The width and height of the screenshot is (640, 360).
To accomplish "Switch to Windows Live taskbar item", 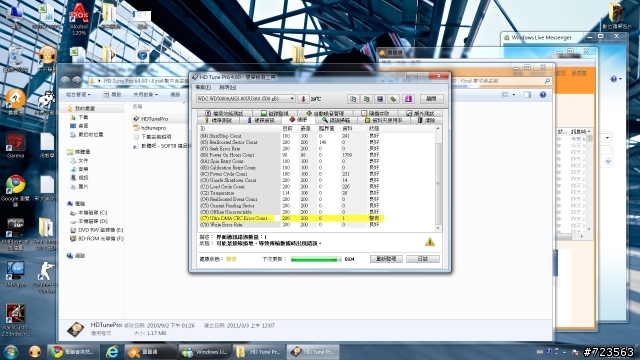I will 204,352.
